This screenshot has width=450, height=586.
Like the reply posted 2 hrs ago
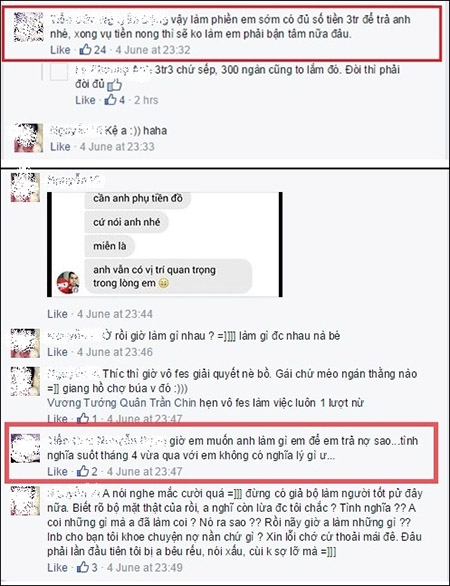click(85, 100)
